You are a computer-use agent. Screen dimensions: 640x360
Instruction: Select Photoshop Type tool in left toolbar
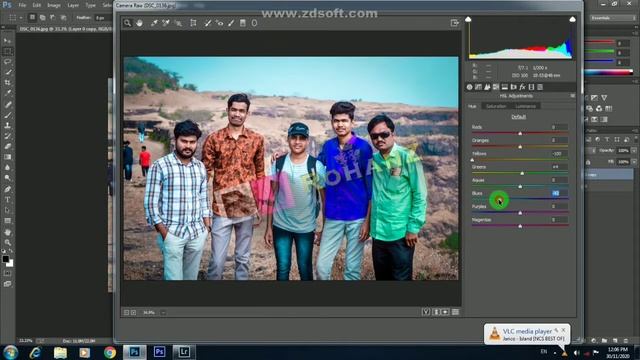(7, 200)
